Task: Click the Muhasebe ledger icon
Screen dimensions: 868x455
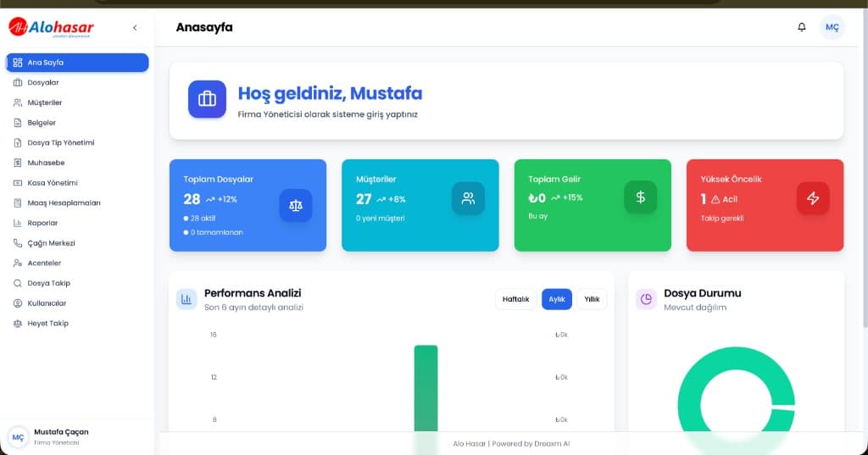Action: 18,163
